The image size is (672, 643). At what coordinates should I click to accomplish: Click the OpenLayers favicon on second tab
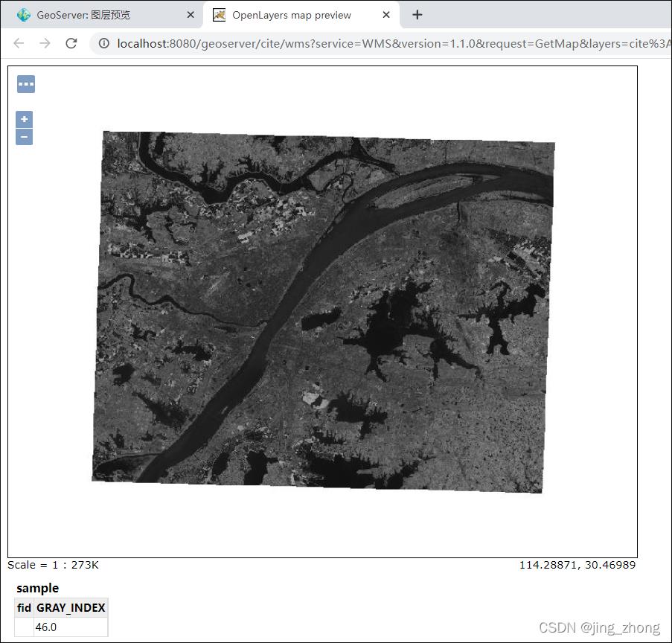click(x=219, y=15)
